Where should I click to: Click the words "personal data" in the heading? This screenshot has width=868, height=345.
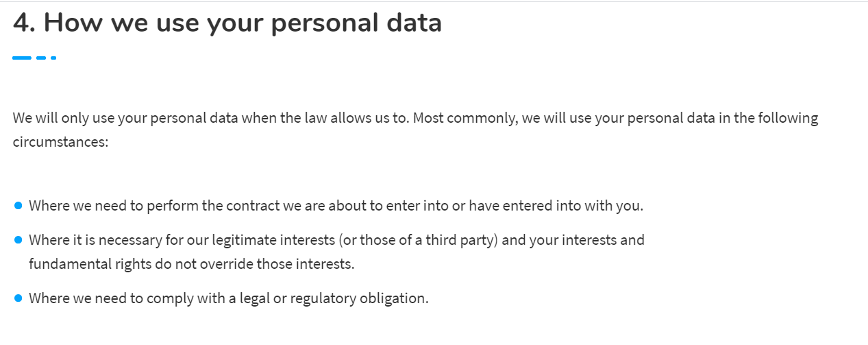pos(356,23)
